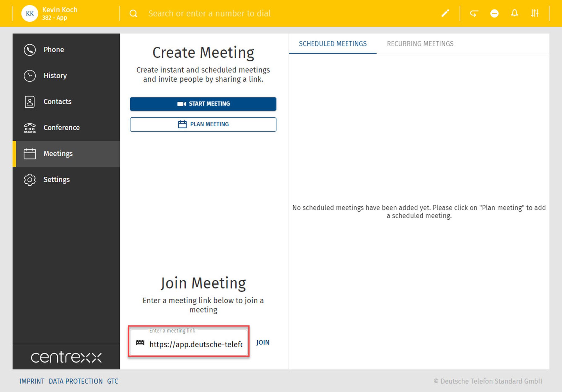562x392 pixels.
Task: Click the Start Meeting button
Action: point(203,104)
